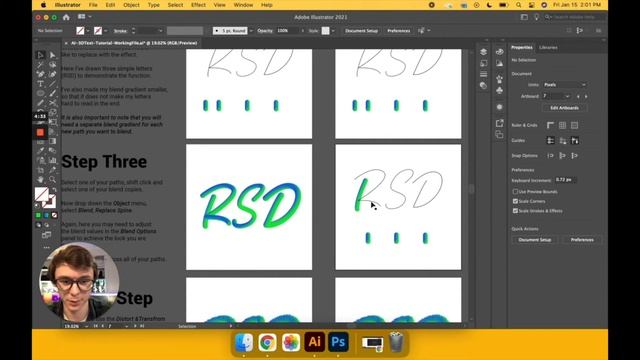Open zoom level dropdown in status bar
This screenshot has width=640, height=360.
(x=86, y=326)
